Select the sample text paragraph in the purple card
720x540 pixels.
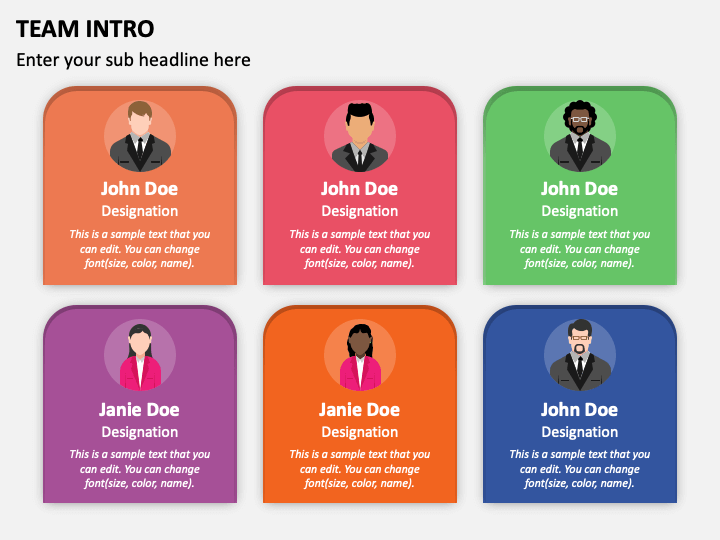click(140, 468)
